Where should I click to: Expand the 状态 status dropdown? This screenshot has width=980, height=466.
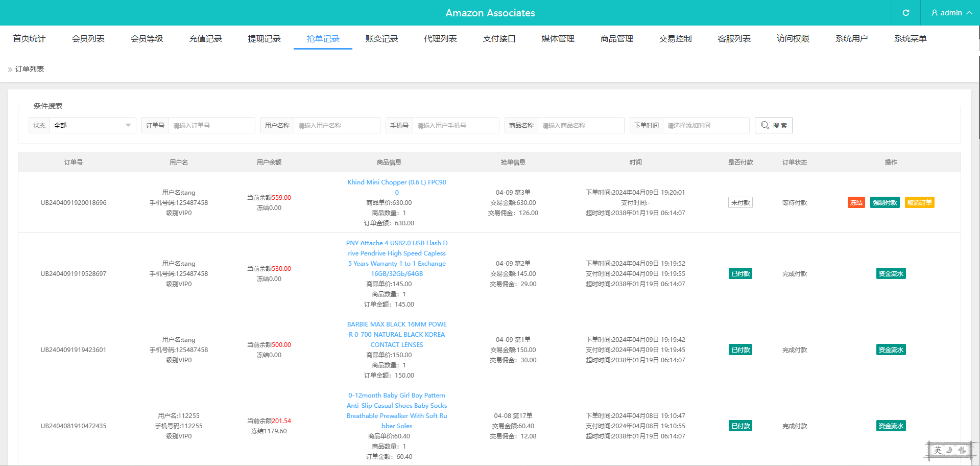[92, 125]
